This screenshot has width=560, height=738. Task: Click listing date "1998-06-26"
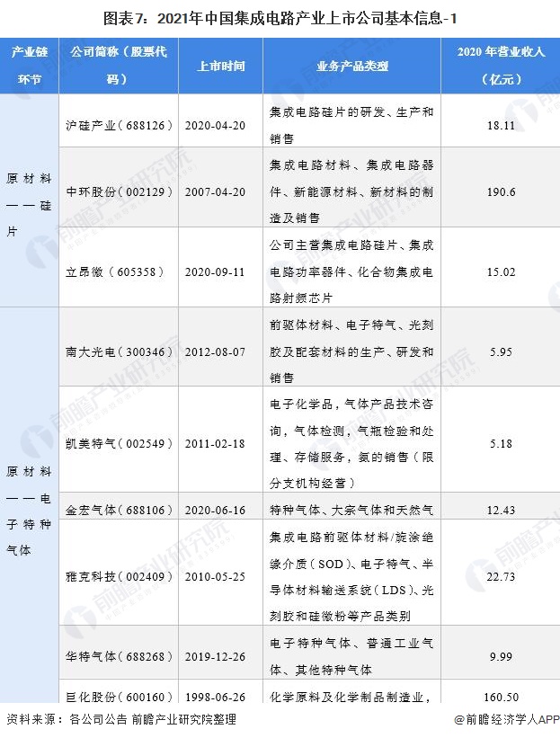(215, 697)
